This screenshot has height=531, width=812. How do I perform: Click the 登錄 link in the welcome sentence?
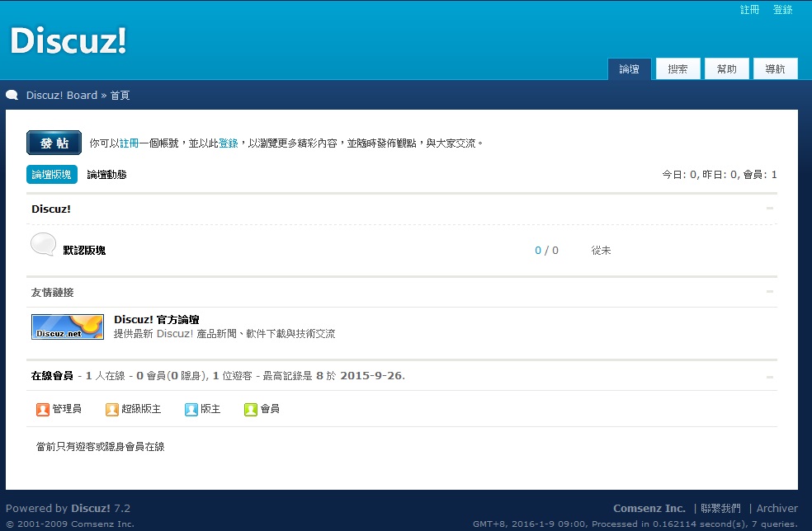click(229, 143)
